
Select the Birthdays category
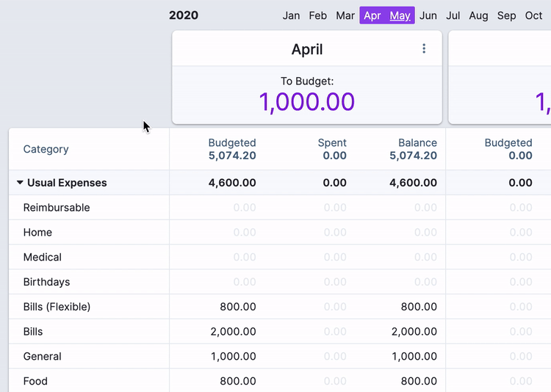(46, 282)
